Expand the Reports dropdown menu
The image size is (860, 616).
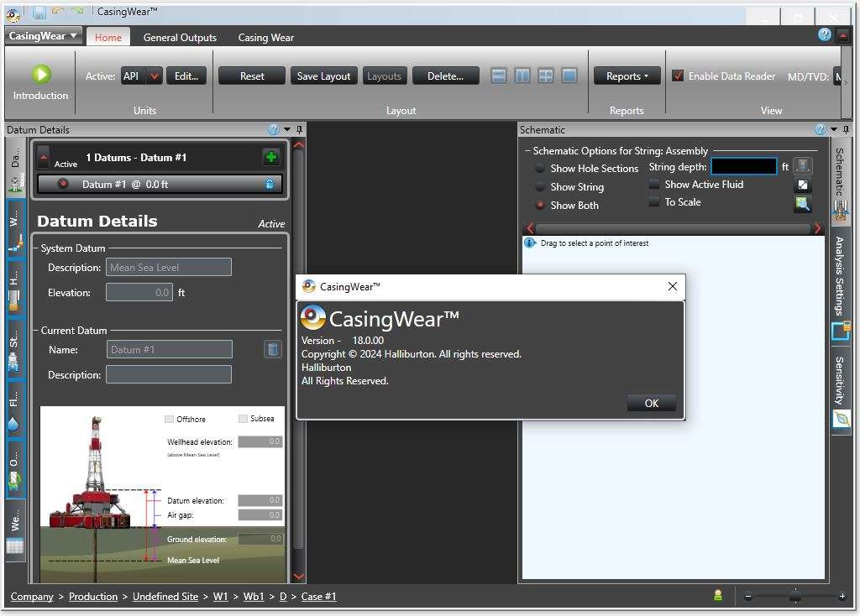(x=627, y=76)
